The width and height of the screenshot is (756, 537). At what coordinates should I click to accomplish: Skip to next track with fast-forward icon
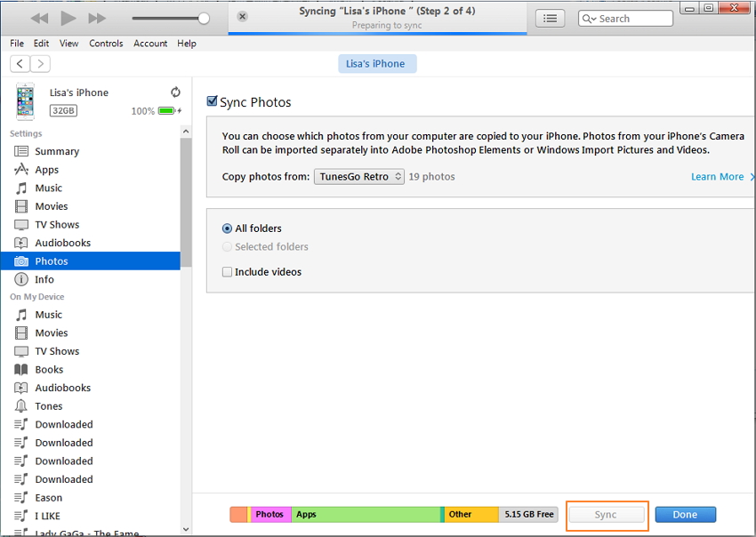click(97, 18)
